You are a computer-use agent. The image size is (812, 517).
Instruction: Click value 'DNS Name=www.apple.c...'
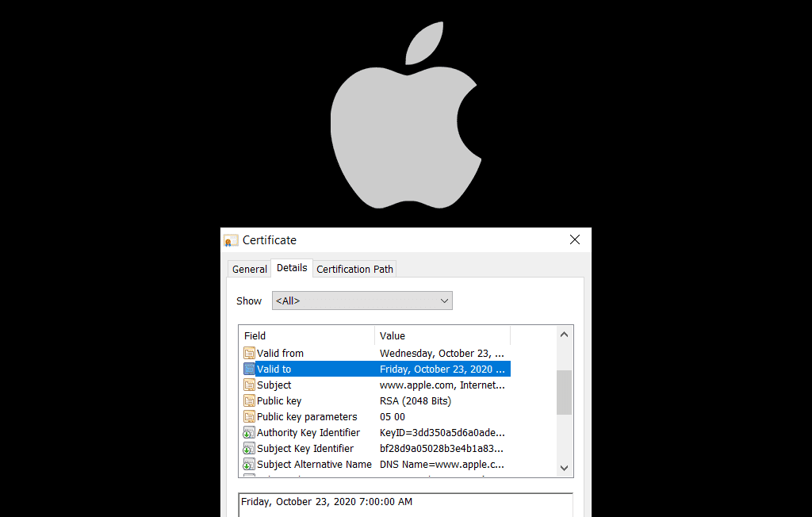(442, 464)
